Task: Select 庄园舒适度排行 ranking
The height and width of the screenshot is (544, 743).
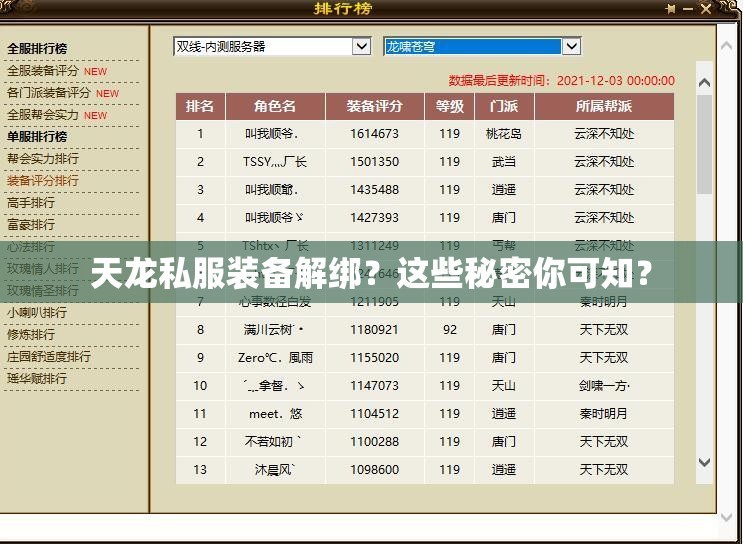Action: tap(49, 356)
